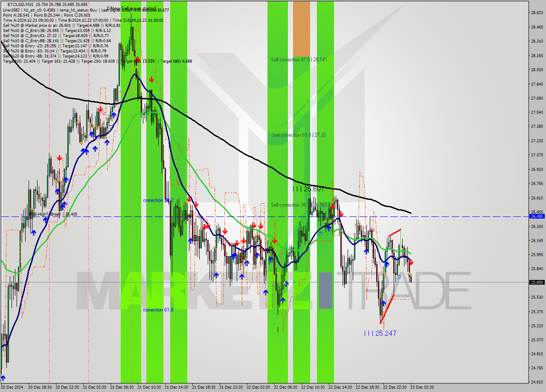
Task: Click the '22 Dec 18:30' time label
Action: click(367, 387)
